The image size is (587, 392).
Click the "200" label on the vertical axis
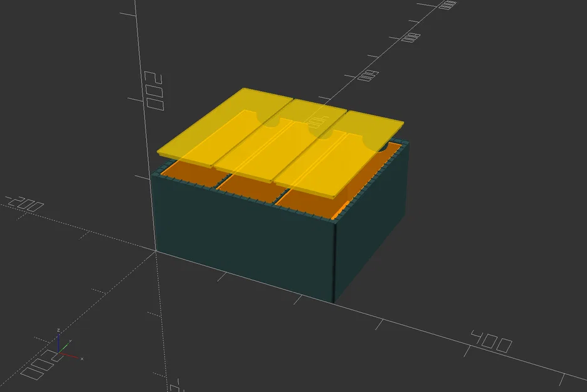154,90
